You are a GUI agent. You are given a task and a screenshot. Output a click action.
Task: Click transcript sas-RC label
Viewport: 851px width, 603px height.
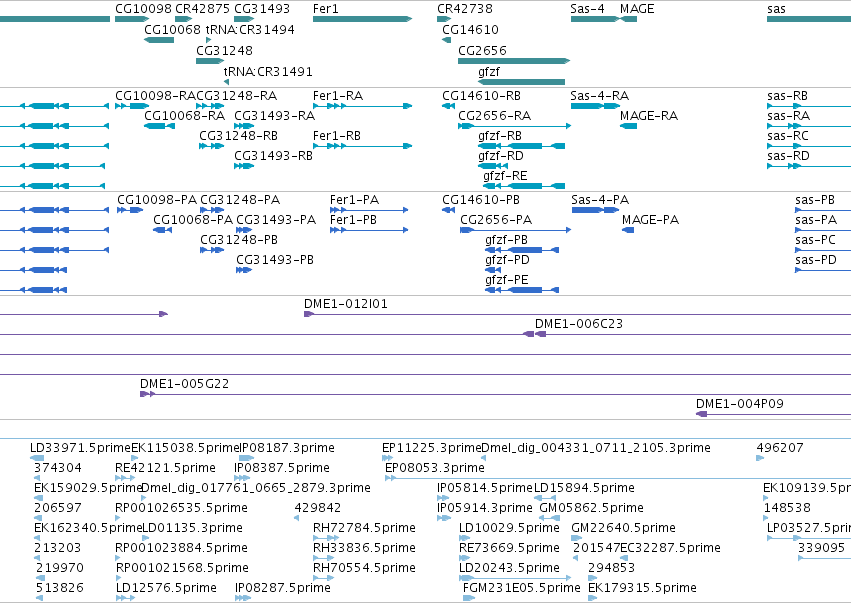click(788, 136)
